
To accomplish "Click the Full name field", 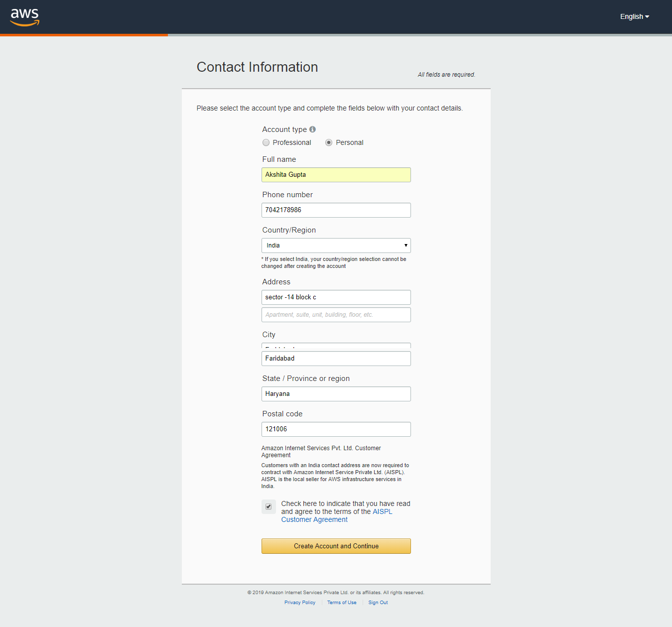I will (336, 175).
